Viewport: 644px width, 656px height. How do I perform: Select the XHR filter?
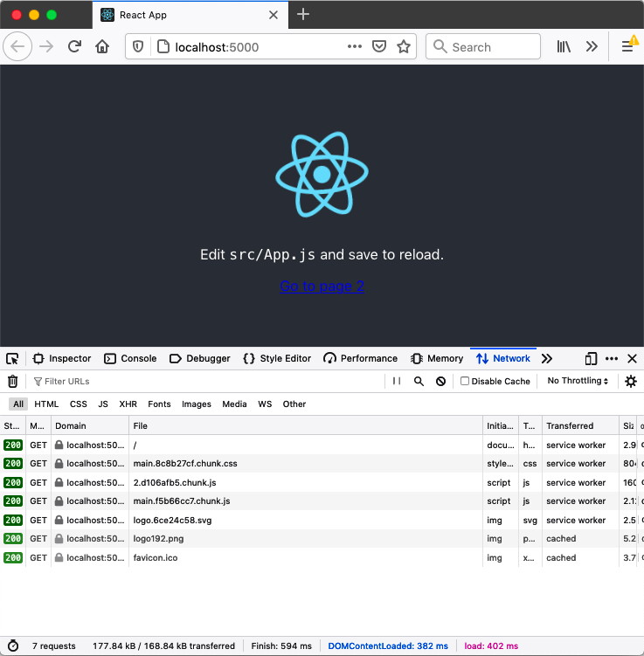[x=128, y=404]
